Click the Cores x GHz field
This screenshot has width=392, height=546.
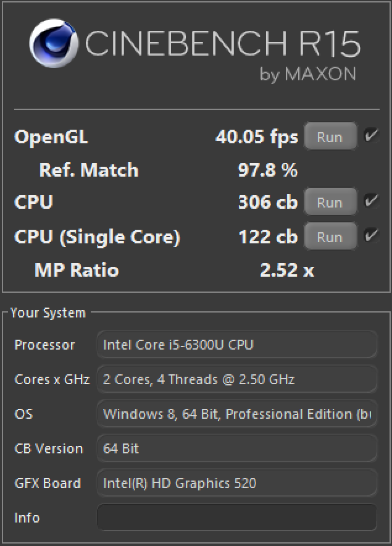(236, 379)
